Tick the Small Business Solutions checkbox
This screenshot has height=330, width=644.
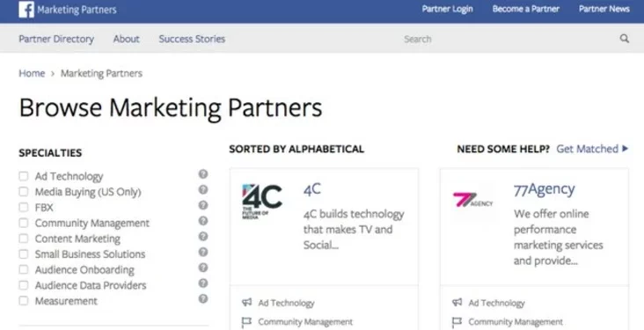click(24, 254)
